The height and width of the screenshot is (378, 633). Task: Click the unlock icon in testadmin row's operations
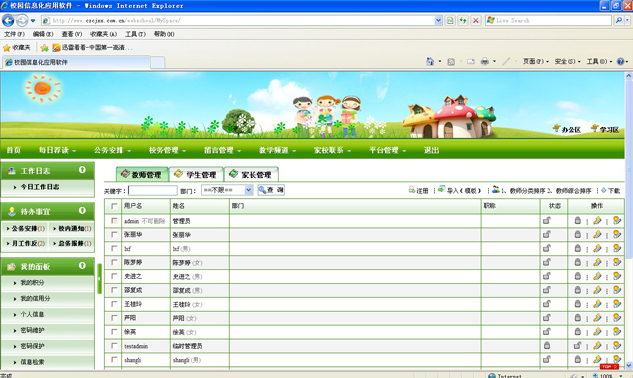(x=578, y=346)
